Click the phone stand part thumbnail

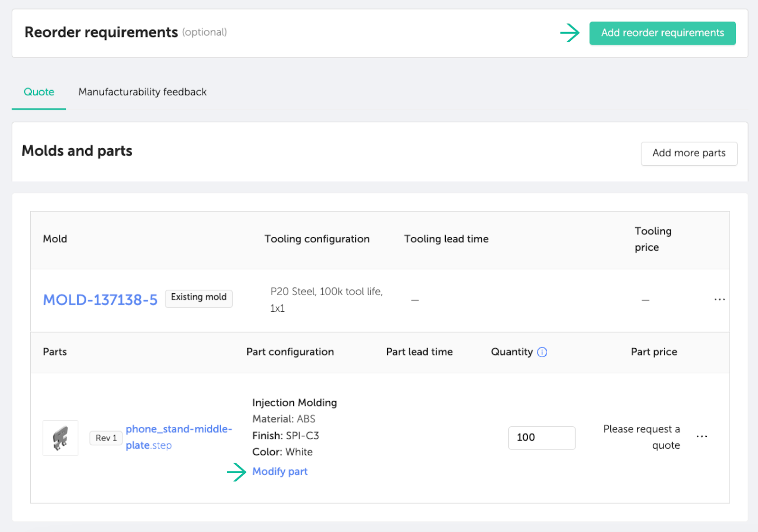tap(61, 438)
